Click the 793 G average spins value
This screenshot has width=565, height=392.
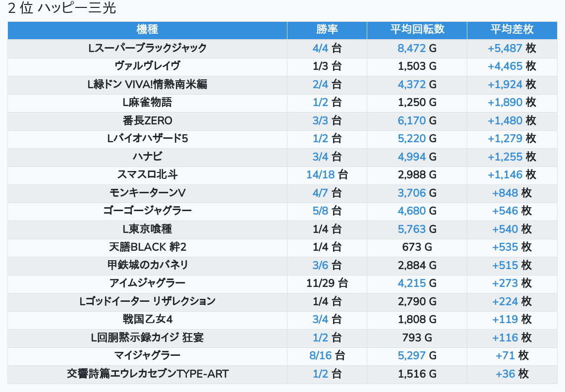click(x=417, y=337)
